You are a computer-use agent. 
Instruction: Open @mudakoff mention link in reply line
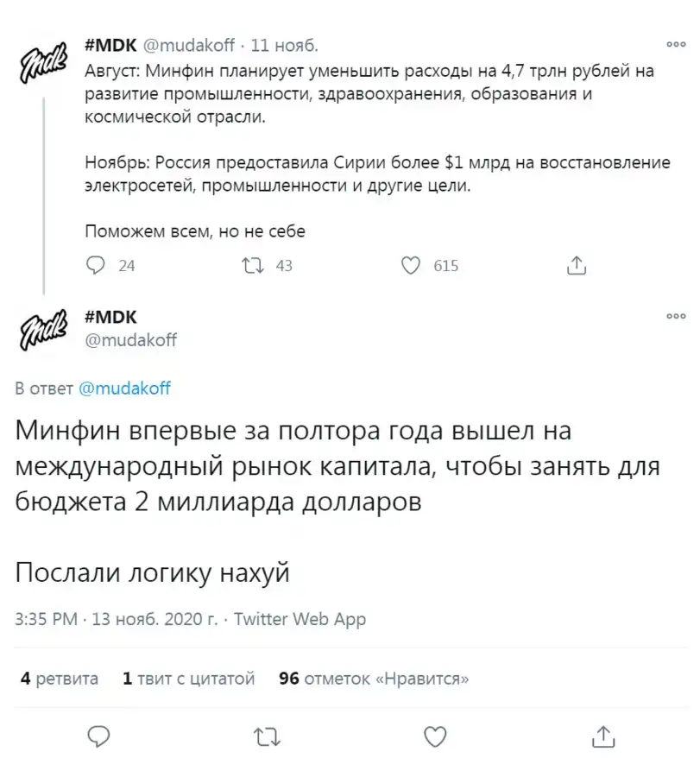click(x=124, y=388)
